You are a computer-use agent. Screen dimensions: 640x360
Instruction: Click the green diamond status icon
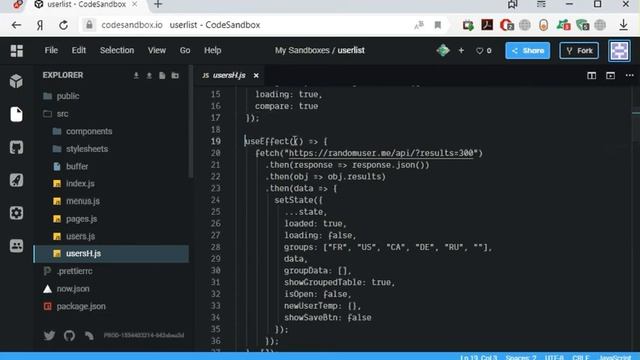pyautogui.click(x=443, y=51)
